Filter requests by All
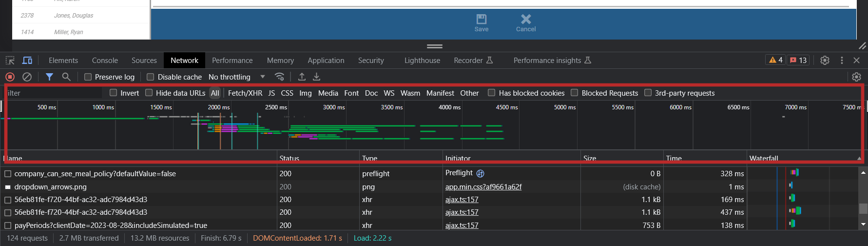The image size is (868, 246). (215, 93)
